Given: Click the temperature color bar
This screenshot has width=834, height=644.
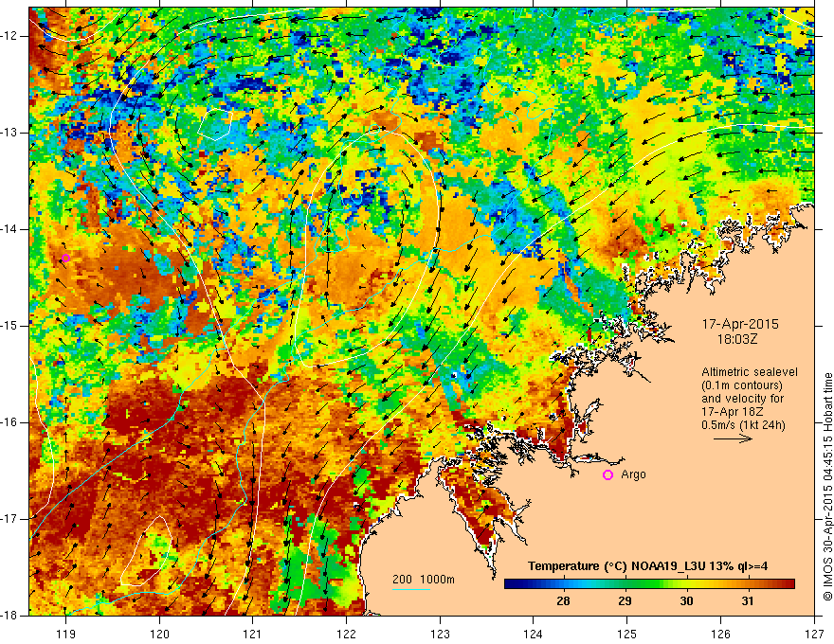Looking at the screenshot, I should pyautogui.click(x=649, y=584).
